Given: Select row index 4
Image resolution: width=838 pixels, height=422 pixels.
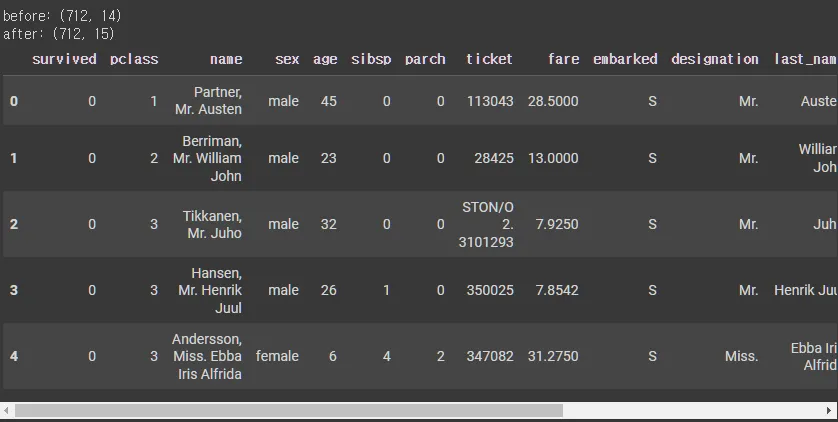Looking at the screenshot, I should coord(14,356).
